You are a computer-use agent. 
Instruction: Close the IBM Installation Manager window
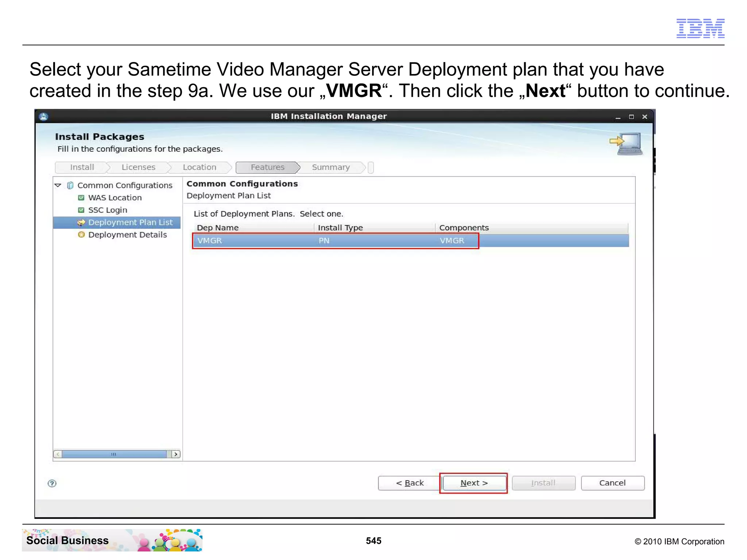(x=645, y=117)
